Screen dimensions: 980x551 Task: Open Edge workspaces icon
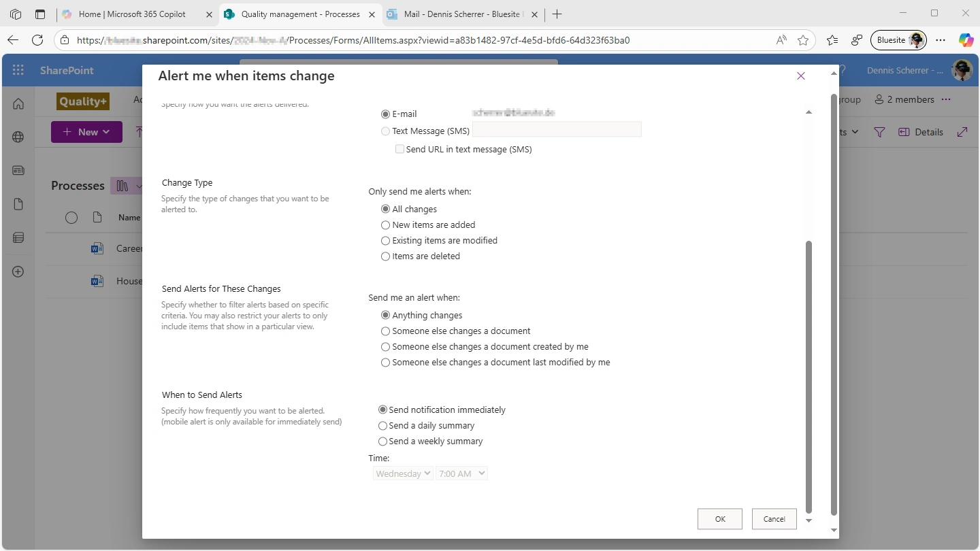(16, 14)
